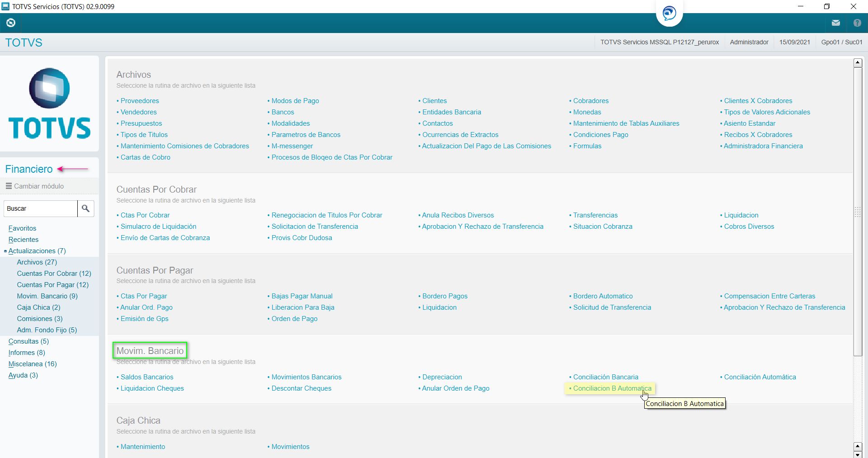The image size is (868, 458).
Task: Open the chat assistant bubble icon
Action: (669, 13)
